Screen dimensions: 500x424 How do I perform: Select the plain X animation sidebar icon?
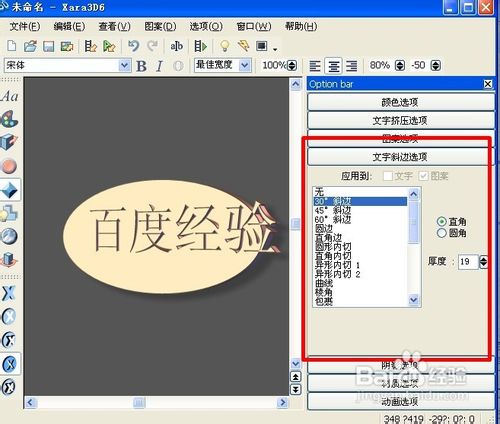(x=9, y=293)
